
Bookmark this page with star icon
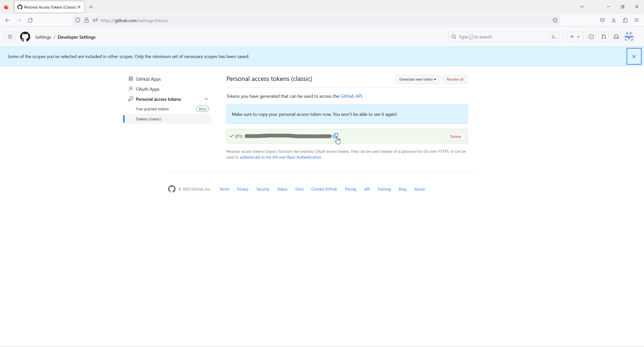[555, 20]
